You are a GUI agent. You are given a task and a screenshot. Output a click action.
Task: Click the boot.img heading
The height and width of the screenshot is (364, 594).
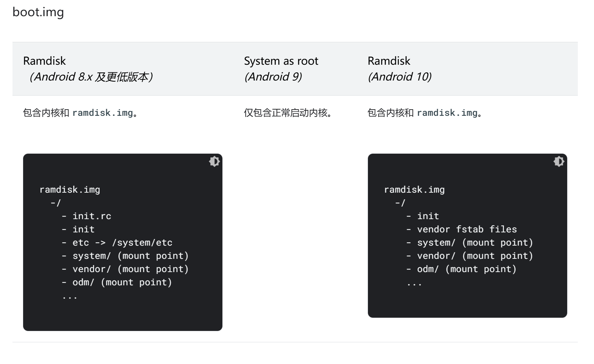(x=38, y=12)
